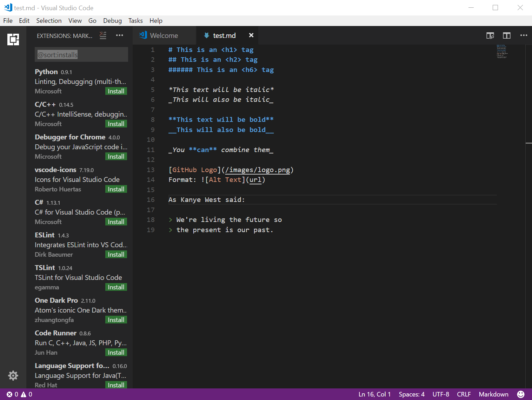
Task: Minimize the VS Code window
Action: (471, 7)
